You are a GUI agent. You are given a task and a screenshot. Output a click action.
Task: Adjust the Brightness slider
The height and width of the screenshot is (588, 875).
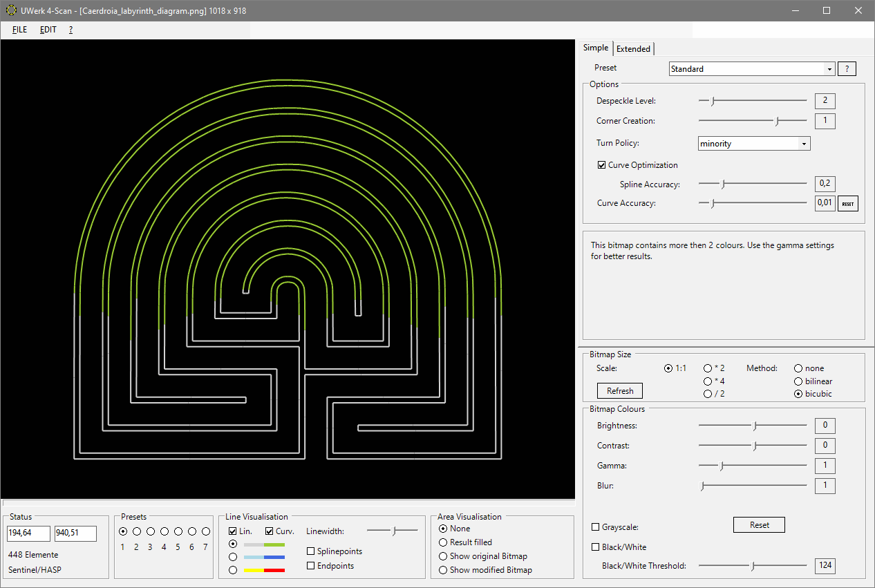(x=753, y=426)
